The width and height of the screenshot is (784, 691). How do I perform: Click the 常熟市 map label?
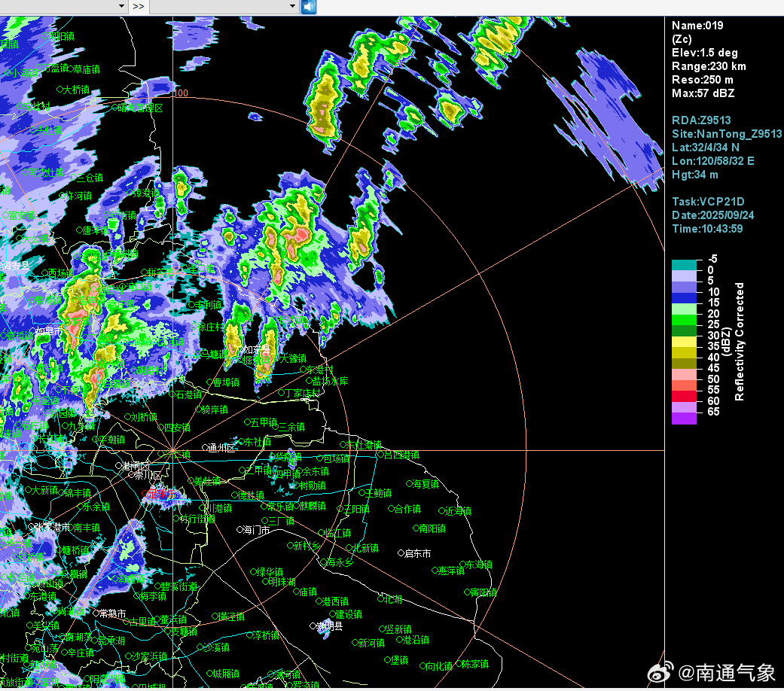click(x=112, y=613)
